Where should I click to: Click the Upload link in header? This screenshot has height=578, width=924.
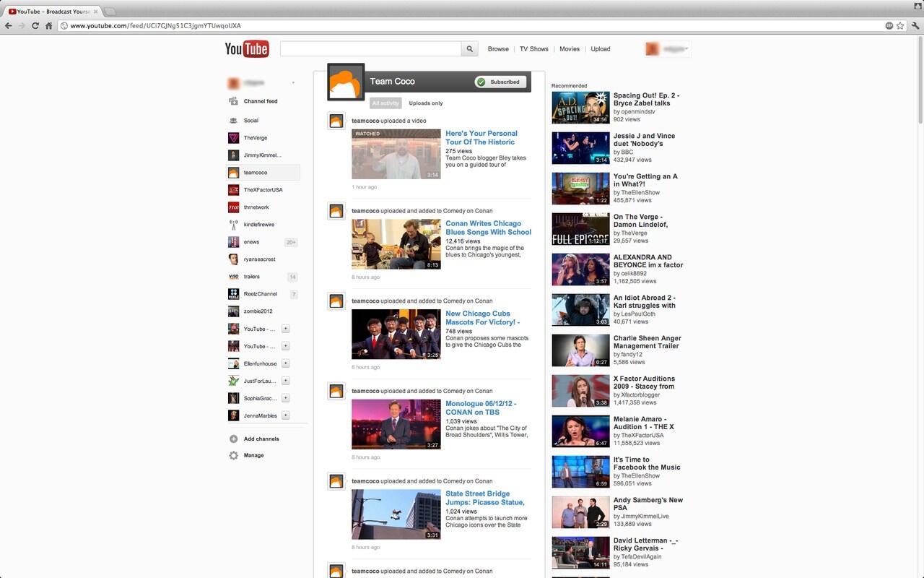(x=601, y=49)
